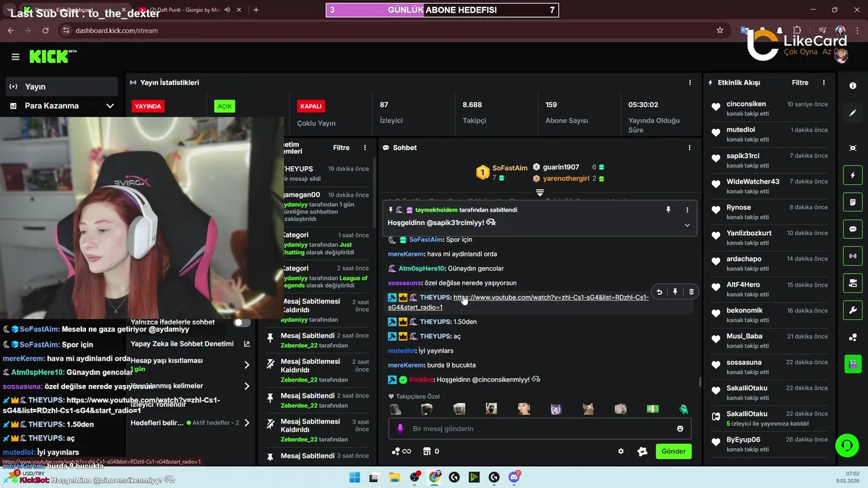The image size is (868, 488).
Task: Select the teal crewmate emote
Action: pos(684,409)
